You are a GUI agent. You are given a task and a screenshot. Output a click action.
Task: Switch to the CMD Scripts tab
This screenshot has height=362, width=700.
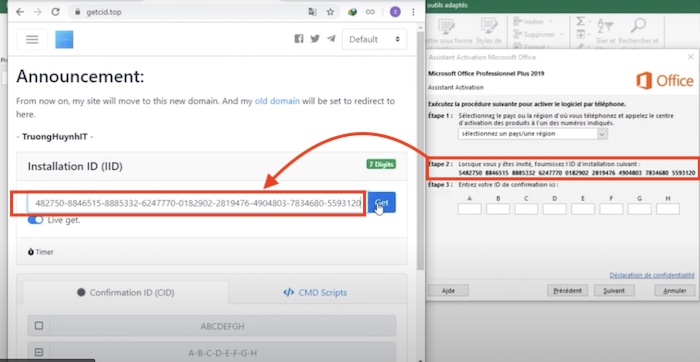pos(315,293)
